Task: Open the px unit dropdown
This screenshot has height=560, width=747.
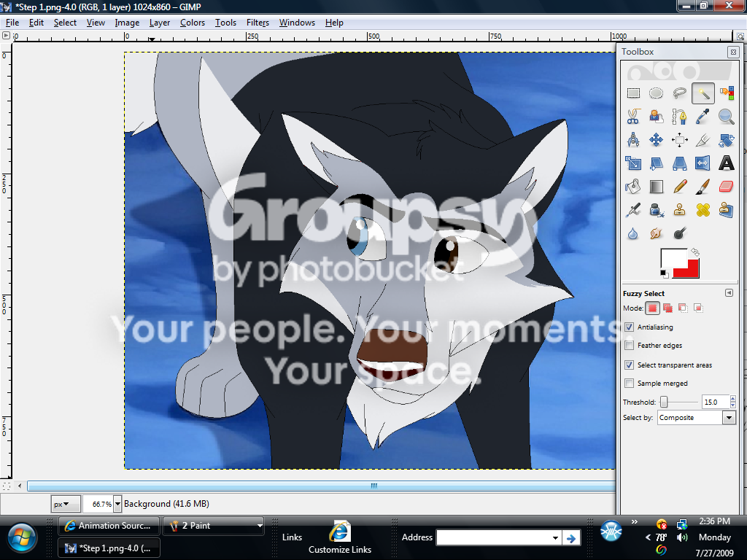Action: [x=65, y=504]
